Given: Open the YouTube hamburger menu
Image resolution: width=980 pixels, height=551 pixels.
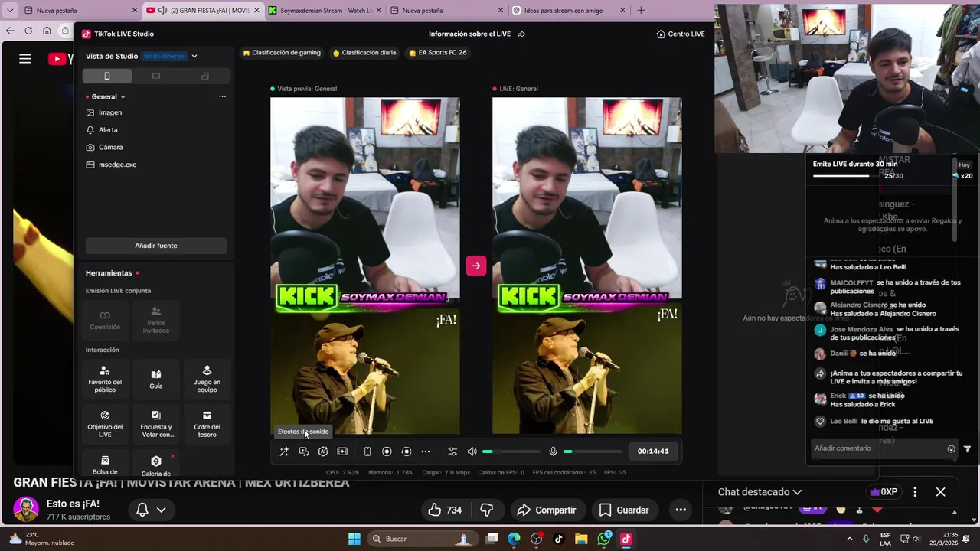Looking at the screenshot, I should pos(25,59).
